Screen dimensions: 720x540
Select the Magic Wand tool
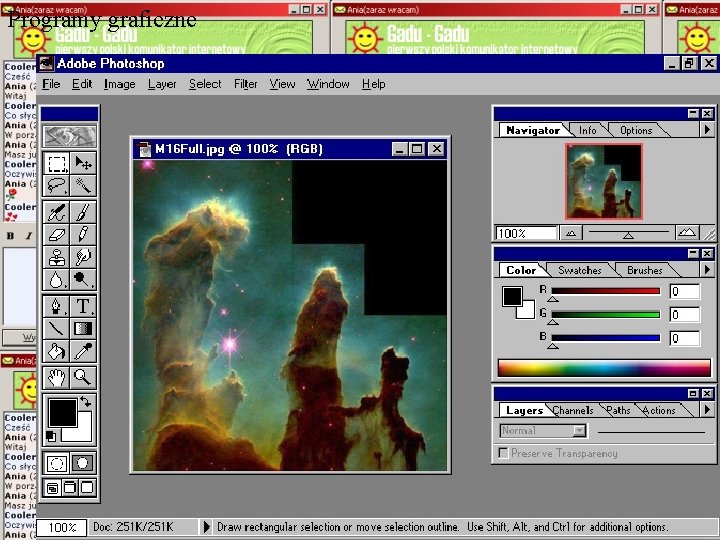83,186
